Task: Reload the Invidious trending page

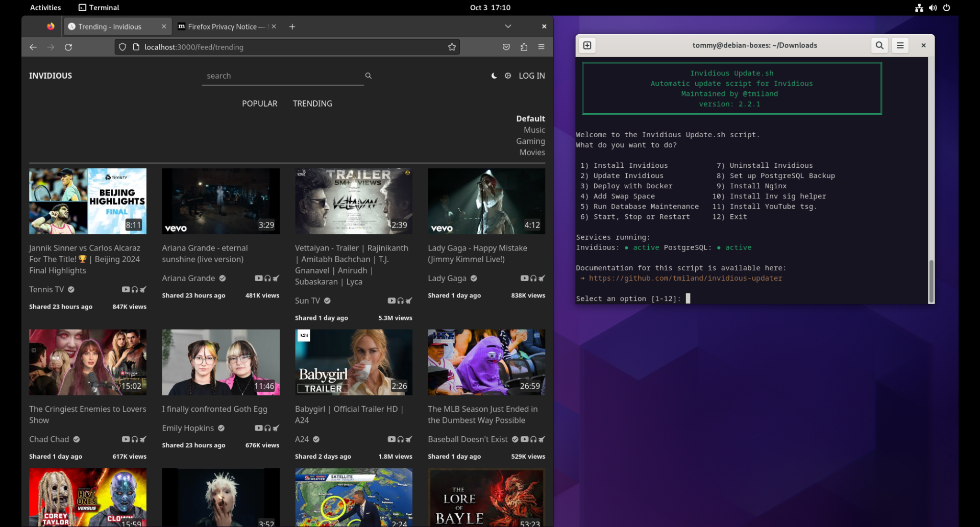Action: [68, 47]
